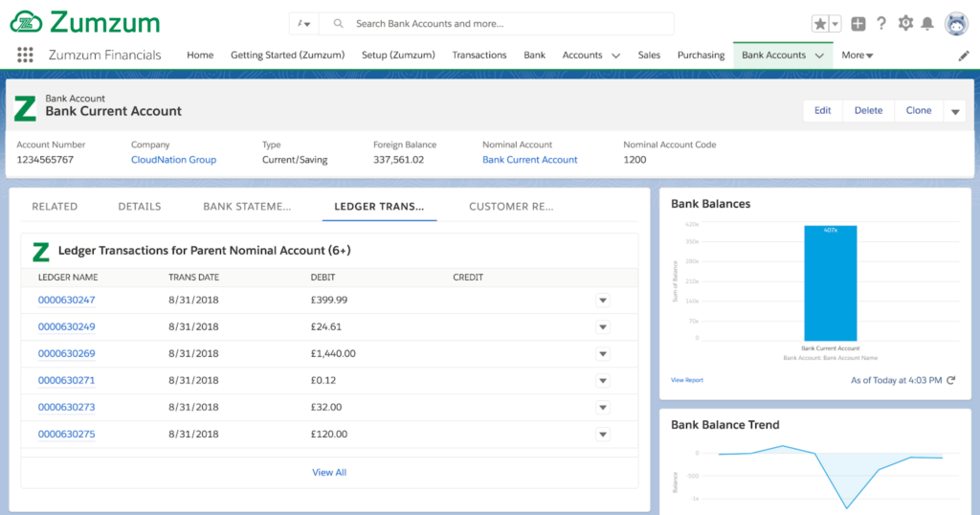Image resolution: width=980 pixels, height=515 pixels.
Task: Open Getting Started (Zumzum) tab
Action: click(x=287, y=55)
